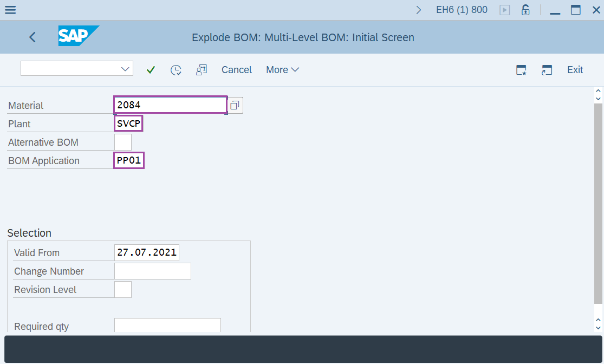Screen dimensions: 604x364
Task: Click the Plant field showing SVCP
Action: (128, 123)
